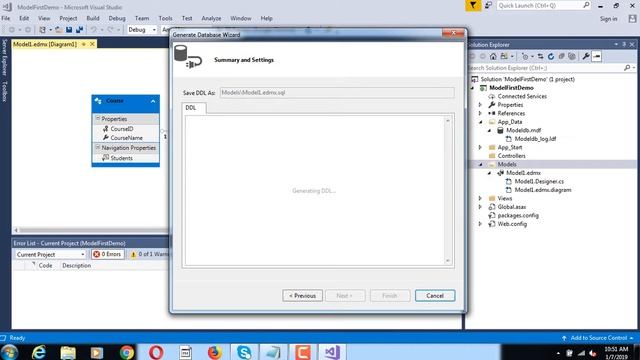Click the Preview Selected Items icon
Screen dimensions: 640x360
point(596,56)
